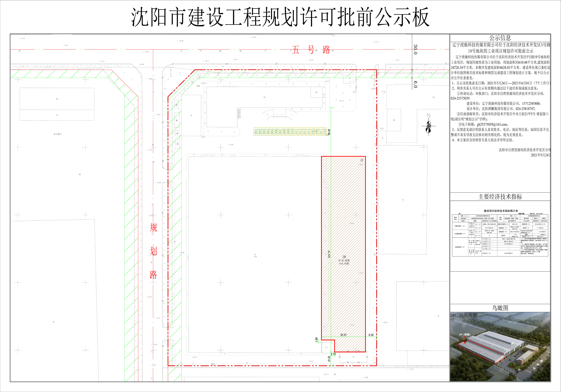Click parking space number 001

[256, 132]
